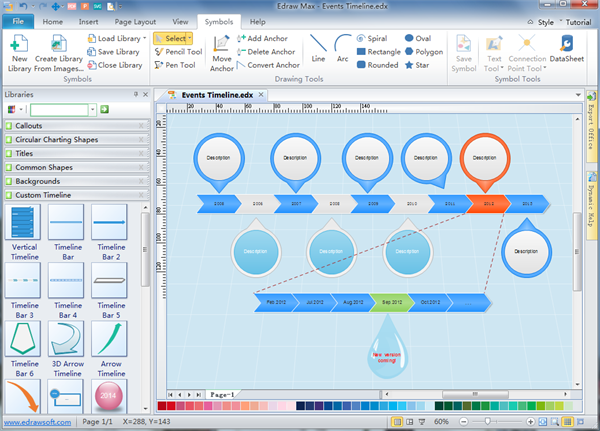Select the Vertical Timeline shape thumbnail
Viewport: 600px width, 431px height.
[24, 229]
